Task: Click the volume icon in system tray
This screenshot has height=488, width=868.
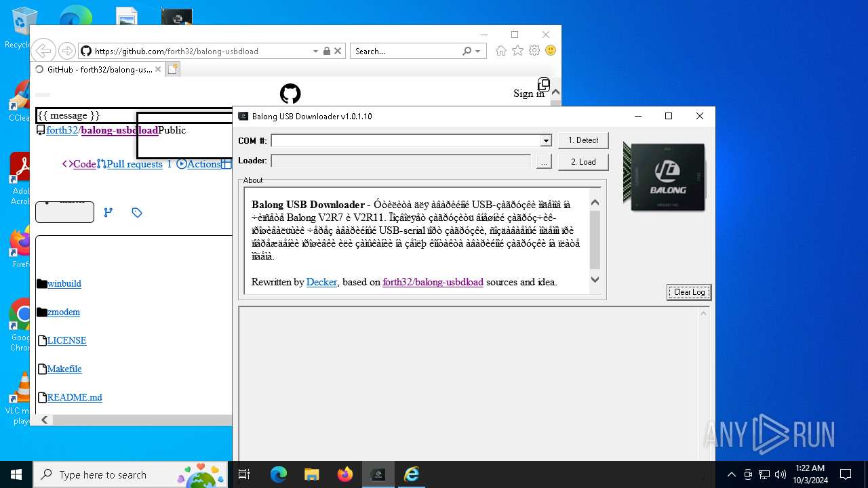Action: 781,474
